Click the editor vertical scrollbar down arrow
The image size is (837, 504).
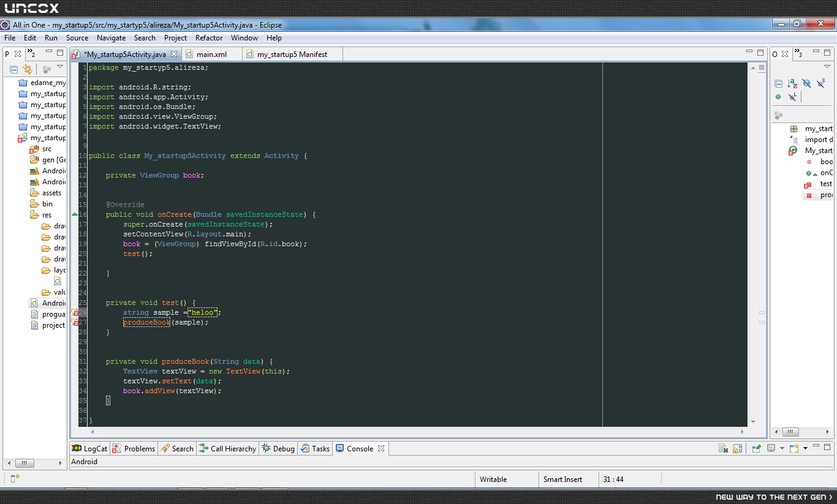pos(753,423)
